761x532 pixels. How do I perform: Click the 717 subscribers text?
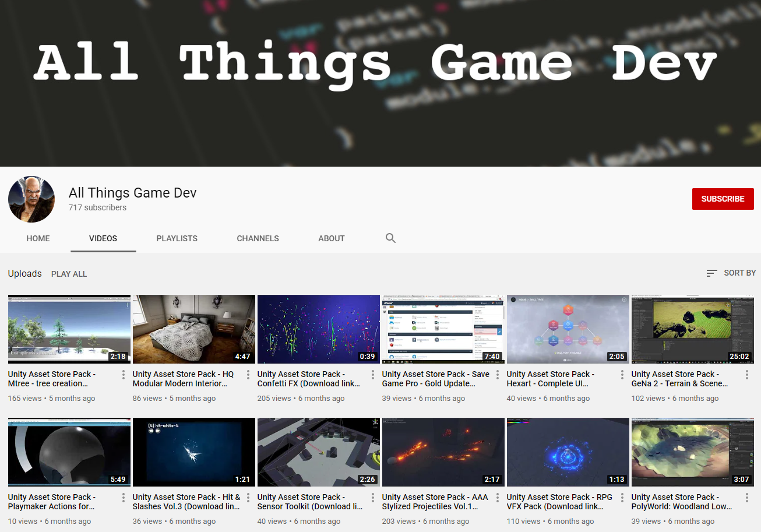click(x=97, y=207)
